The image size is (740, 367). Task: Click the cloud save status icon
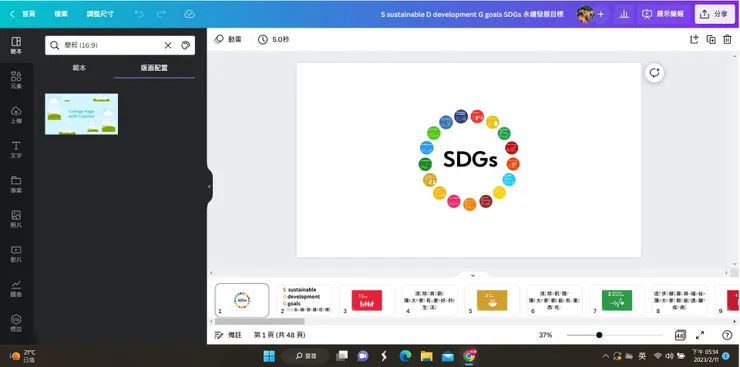click(x=189, y=14)
